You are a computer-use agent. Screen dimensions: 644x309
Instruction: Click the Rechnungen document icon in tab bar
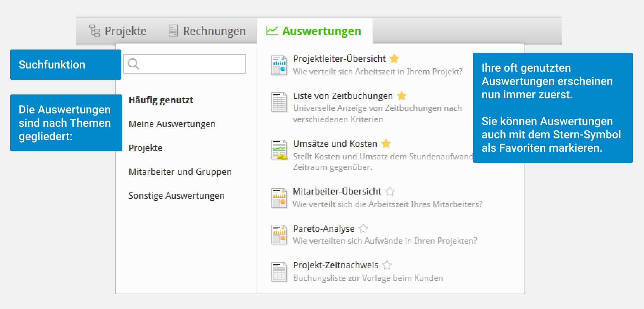pyautogui.click(x=173, y=31)
